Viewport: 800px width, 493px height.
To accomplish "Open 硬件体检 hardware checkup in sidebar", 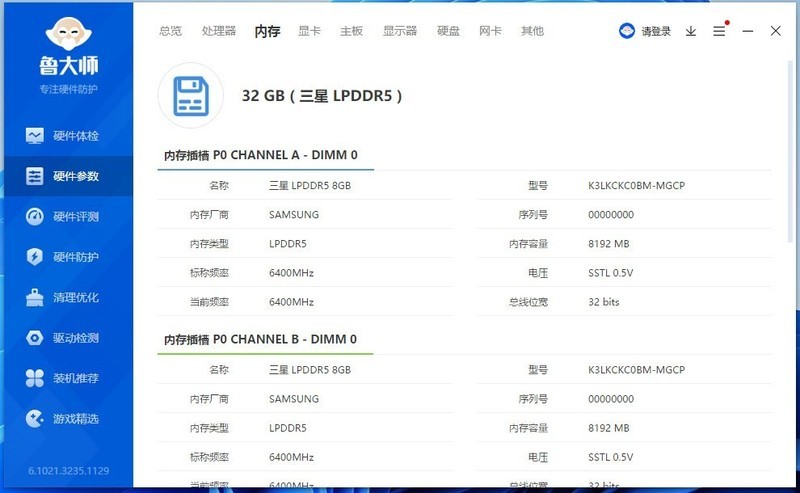I will (66, 136).
